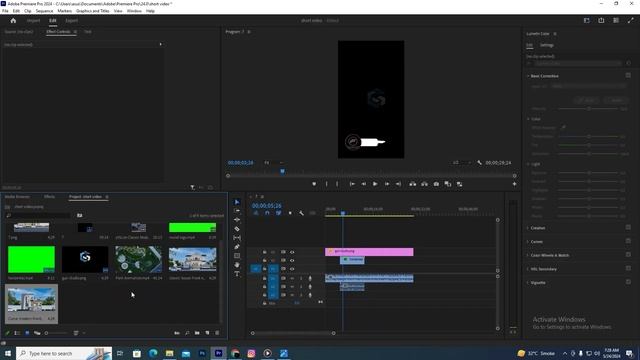This screenshot has height=360, width=640.
Task: Play the sequence in Program monitor
Action: [x=375, y=184]
